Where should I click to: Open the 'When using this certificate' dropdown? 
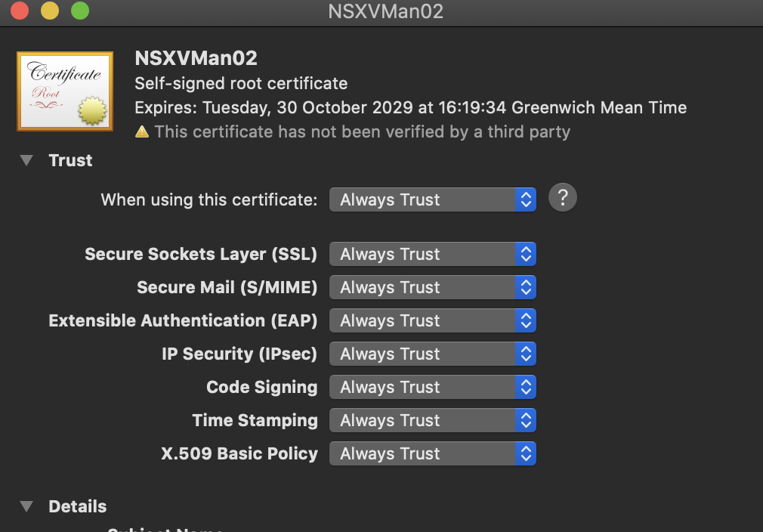click(x=433, y=199)
